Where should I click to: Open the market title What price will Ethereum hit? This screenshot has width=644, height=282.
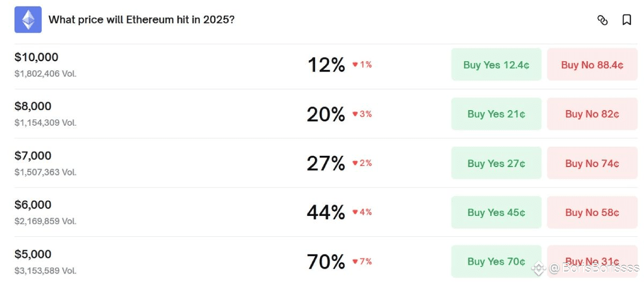142,20
